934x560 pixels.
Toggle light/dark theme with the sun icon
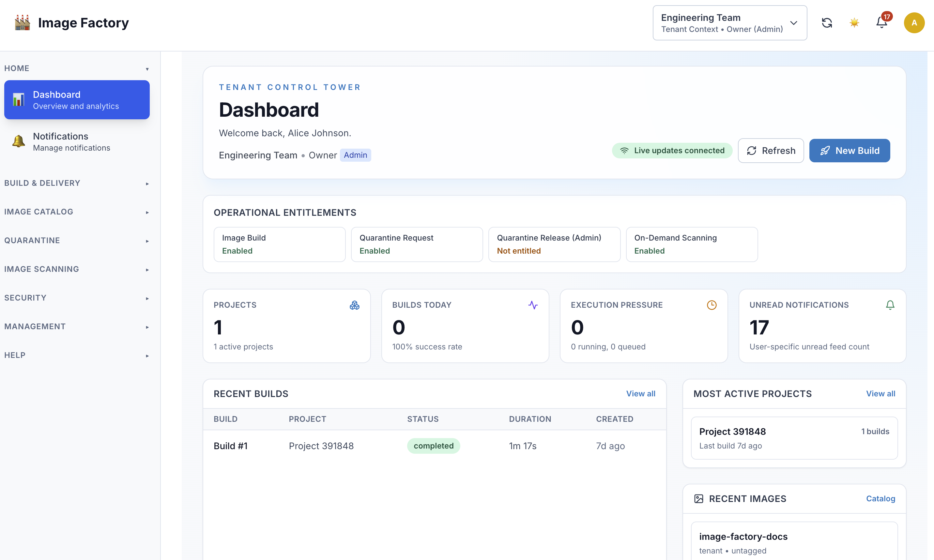854,22
